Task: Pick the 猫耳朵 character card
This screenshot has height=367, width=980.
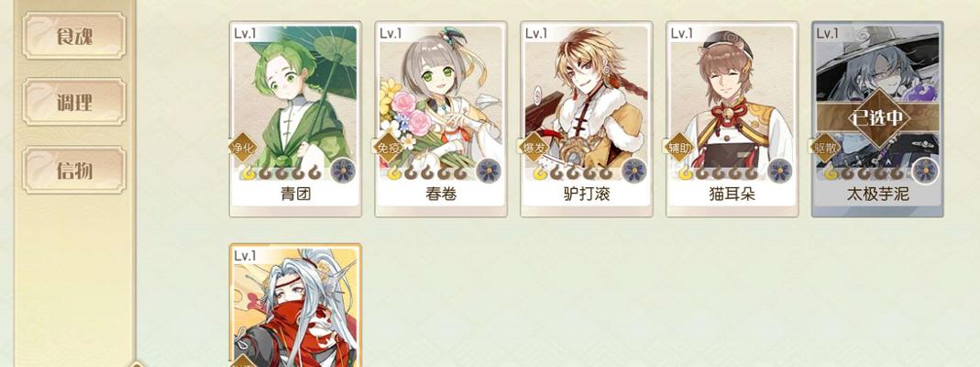Action: (732, 119)
